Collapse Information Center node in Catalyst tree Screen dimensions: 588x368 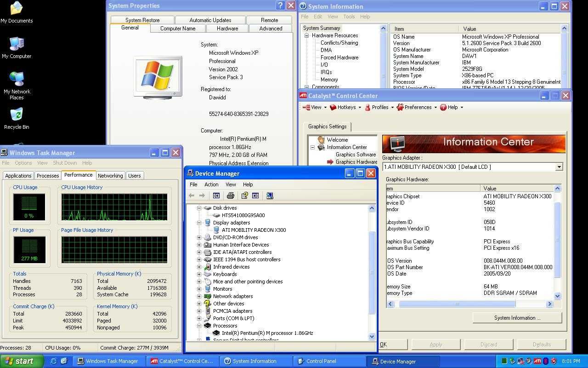312,147
